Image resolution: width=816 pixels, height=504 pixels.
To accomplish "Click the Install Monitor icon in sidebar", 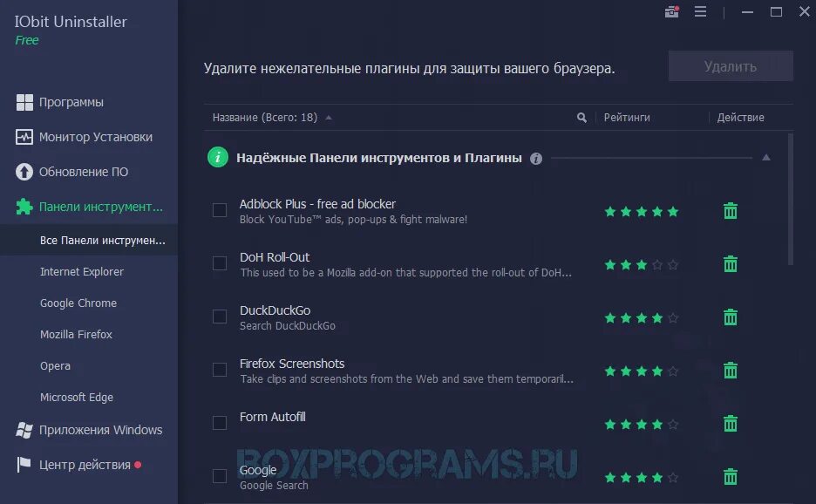I will tap(24, 137).
